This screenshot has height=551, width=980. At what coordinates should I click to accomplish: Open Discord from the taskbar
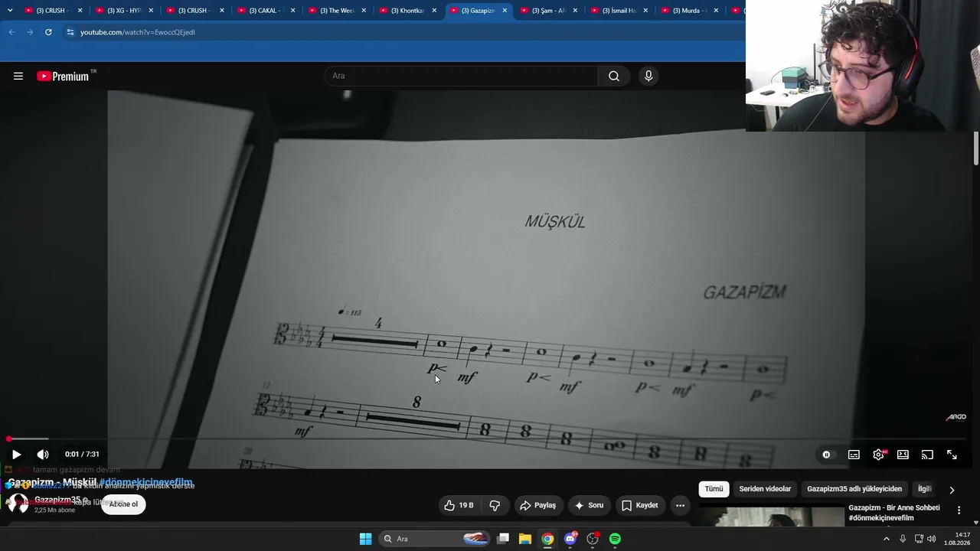click(570, 539)
